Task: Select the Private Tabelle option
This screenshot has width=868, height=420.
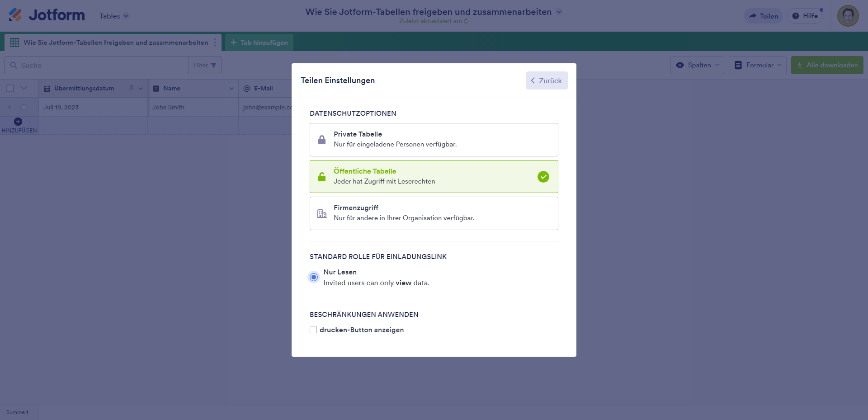Action: click(434, 140)
